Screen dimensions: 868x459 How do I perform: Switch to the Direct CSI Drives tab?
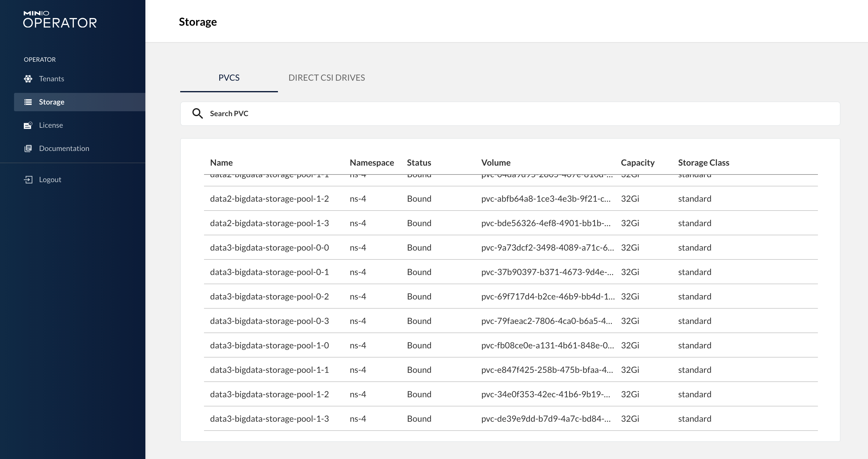click(326, 78)
